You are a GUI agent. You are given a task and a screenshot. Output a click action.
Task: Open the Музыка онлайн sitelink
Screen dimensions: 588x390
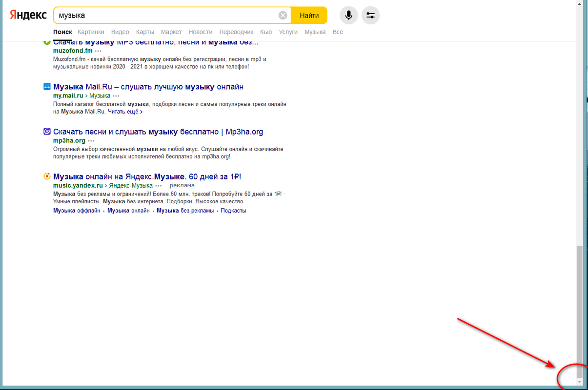click(x=129, y=211)
